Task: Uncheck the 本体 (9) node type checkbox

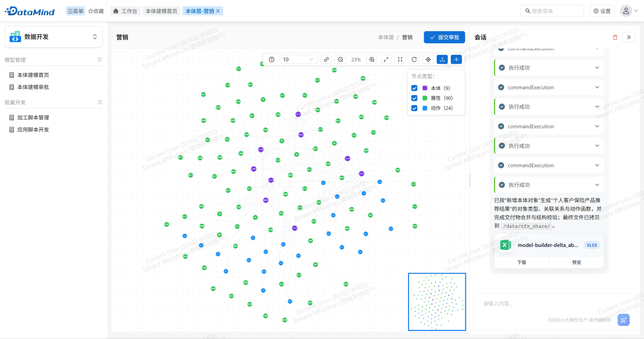Action: tap(415, 88)
